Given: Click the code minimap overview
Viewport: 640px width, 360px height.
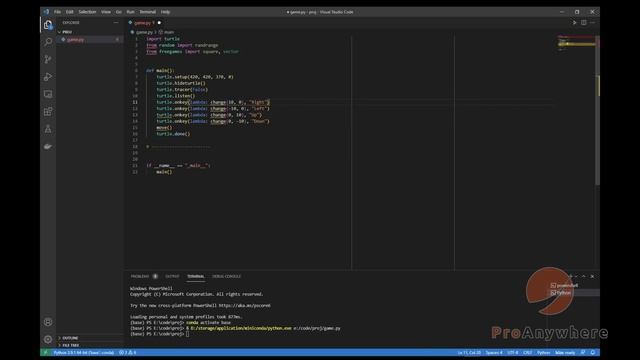Looking at the screenshot, I should click(x=576, y=43).
